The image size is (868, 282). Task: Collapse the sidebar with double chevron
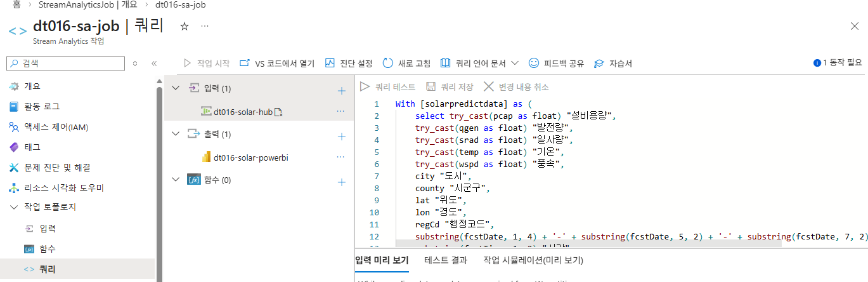[x=154, y=64]
